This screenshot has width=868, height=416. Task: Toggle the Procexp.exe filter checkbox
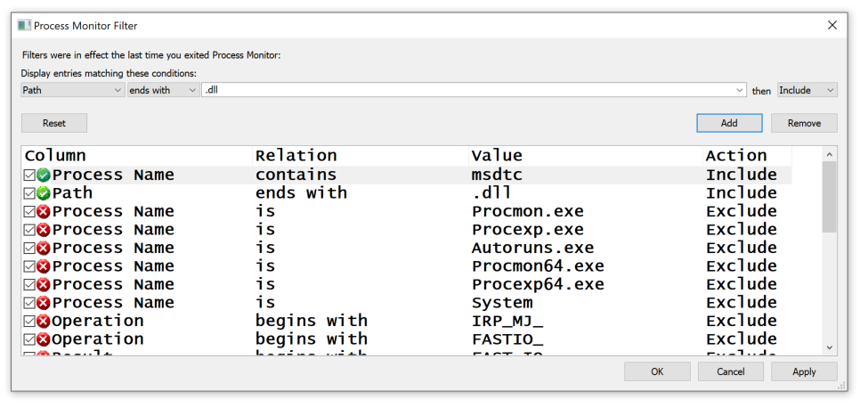(x=30, y=230)
